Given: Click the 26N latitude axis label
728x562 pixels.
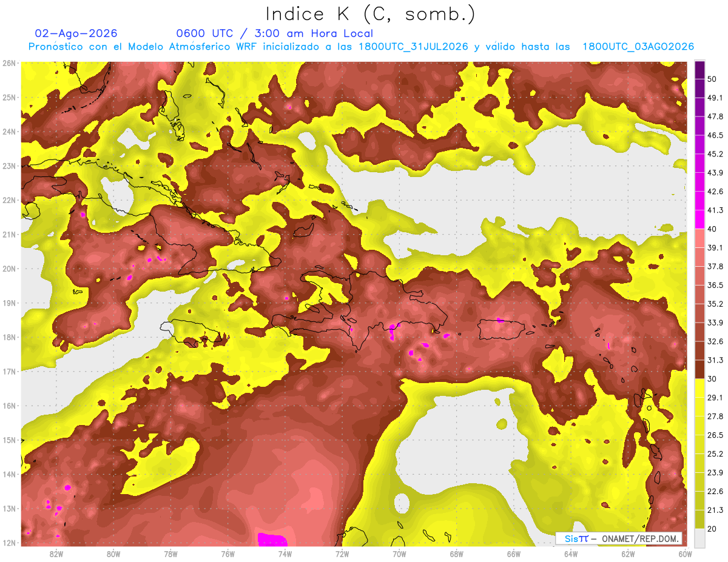Looking at the screenshot, I should click(9, 63).
